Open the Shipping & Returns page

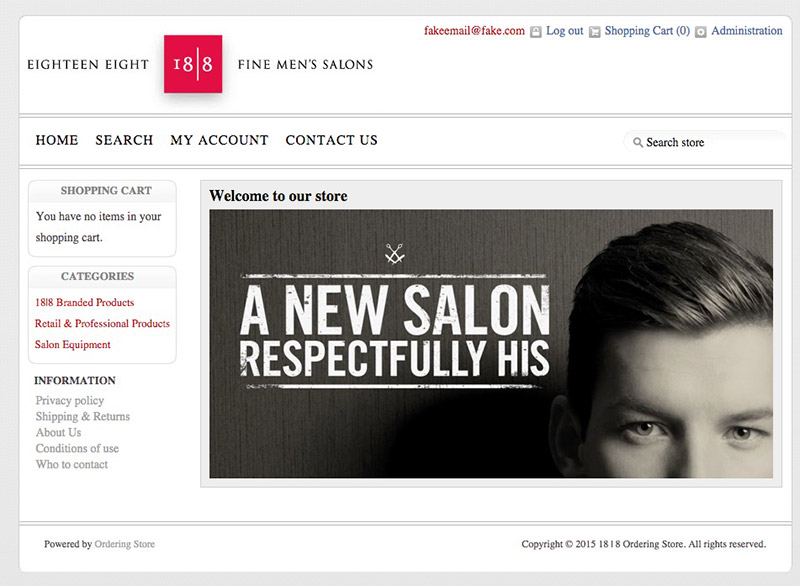[83, 417]
